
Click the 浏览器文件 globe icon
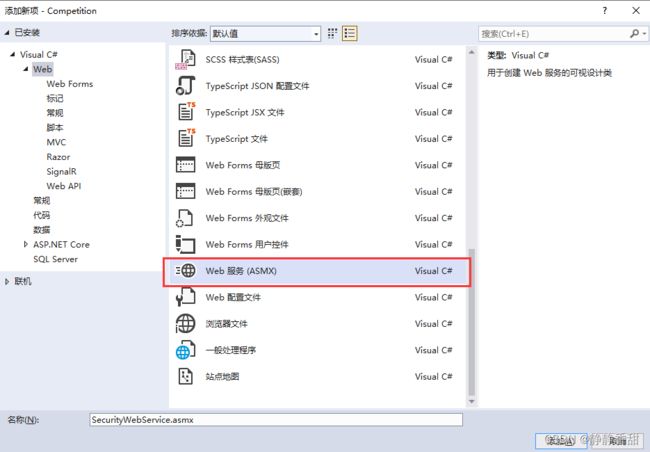tap(185, 323)
